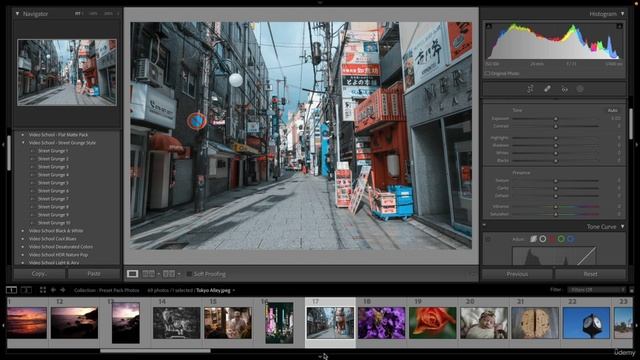This screenshot has height=360, width=640.
Task: Select the Healing brush tool icon
Action: pyautogui.click(x=547, y=89)
